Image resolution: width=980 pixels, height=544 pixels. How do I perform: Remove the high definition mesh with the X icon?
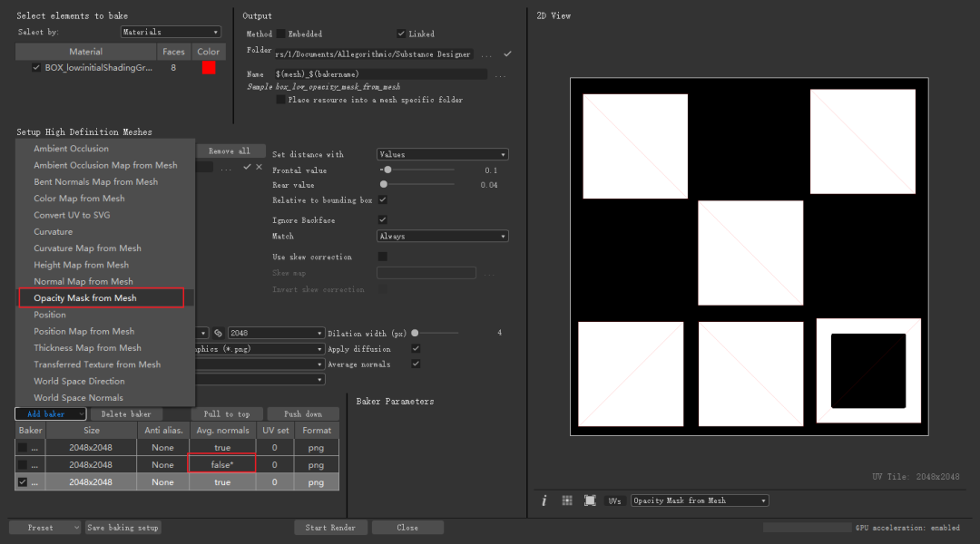[259, 167]
